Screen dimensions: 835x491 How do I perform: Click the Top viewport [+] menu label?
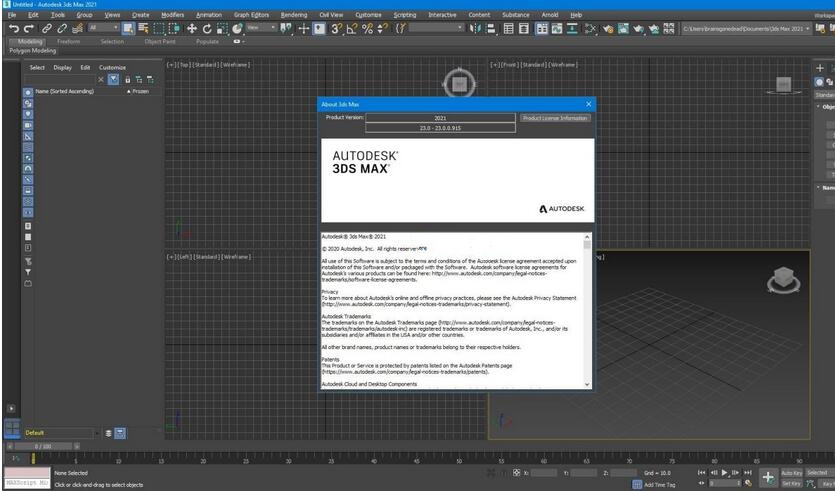171,64
